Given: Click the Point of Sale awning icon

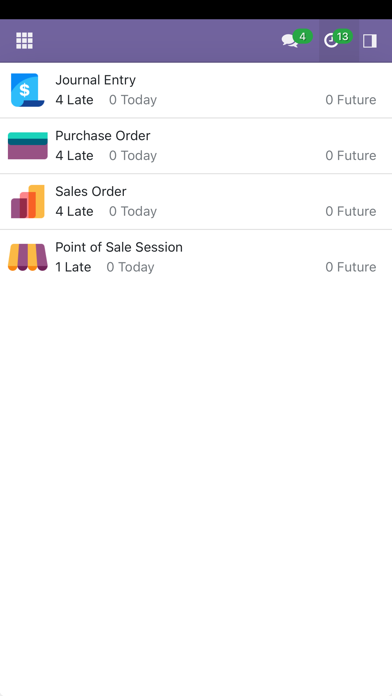Looking at the screenshot, I should [28, 257].
